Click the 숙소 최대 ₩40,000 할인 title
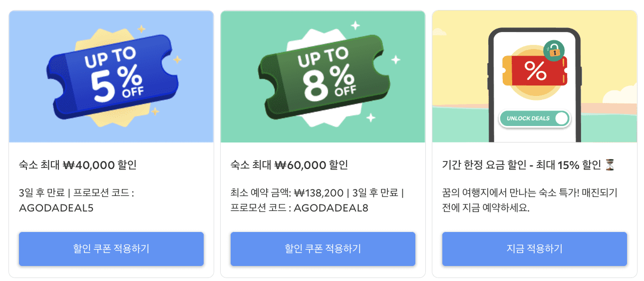This screenshot has height=281, width=644. 78,165
